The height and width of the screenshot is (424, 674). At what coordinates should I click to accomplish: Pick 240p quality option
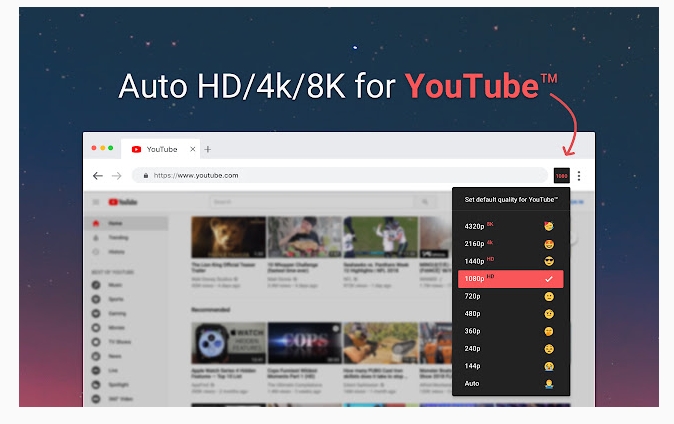510,349
